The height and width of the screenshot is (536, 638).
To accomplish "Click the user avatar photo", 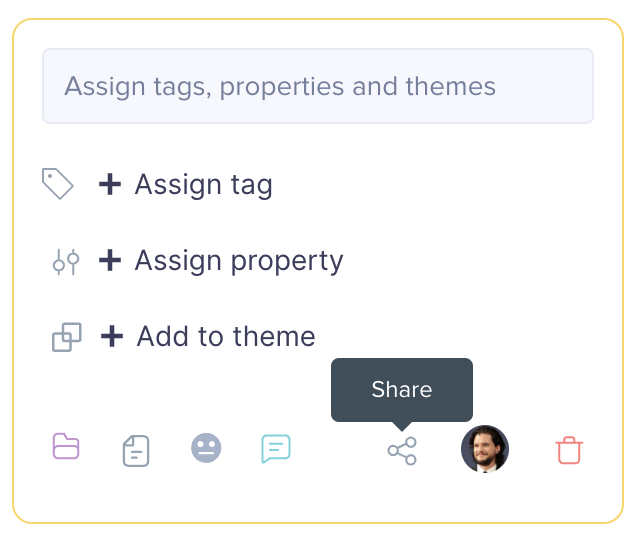I will click(485, 449).
